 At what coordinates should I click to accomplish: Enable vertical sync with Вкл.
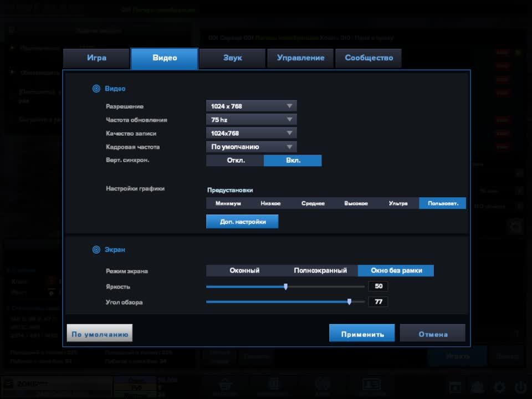coord(293,161)
